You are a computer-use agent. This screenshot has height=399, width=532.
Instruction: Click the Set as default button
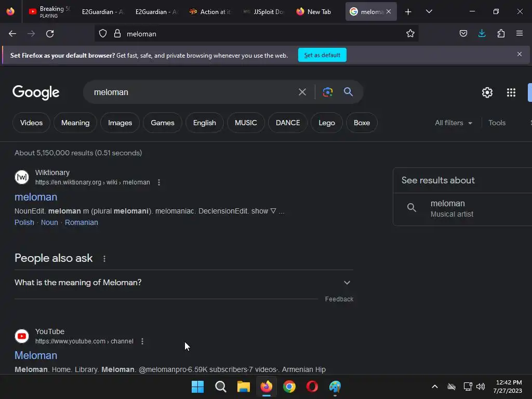click(322, 55)
